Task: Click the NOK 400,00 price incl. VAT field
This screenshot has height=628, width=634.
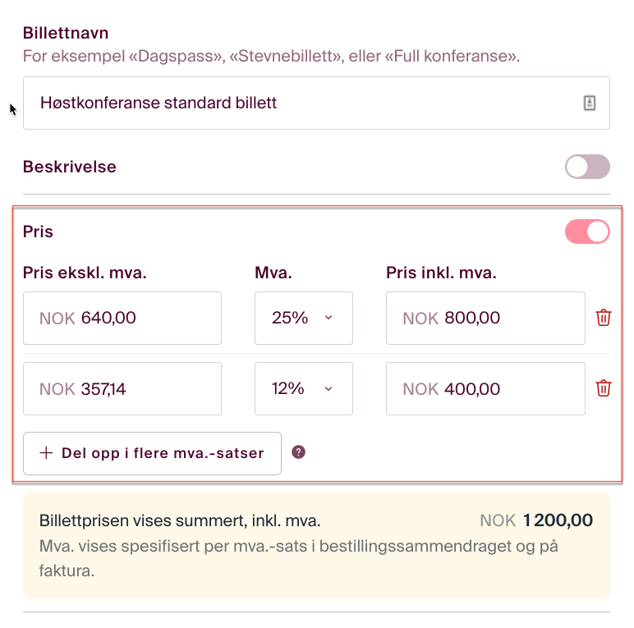Action: point(485,388)
